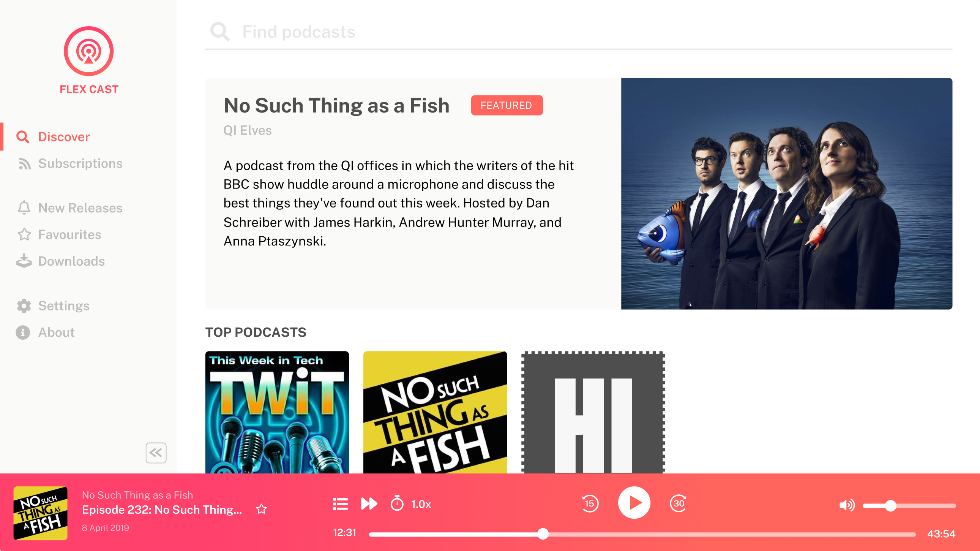This screenshot has height=551, width=980.
Task: Click the QI Elves author name
Action: (x=247, y=130)
